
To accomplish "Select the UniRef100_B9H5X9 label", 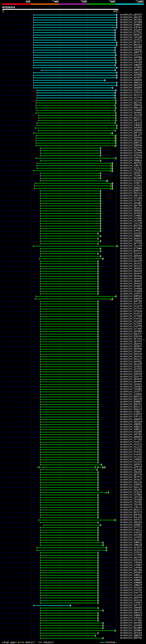I will click(x=131, y=299).
